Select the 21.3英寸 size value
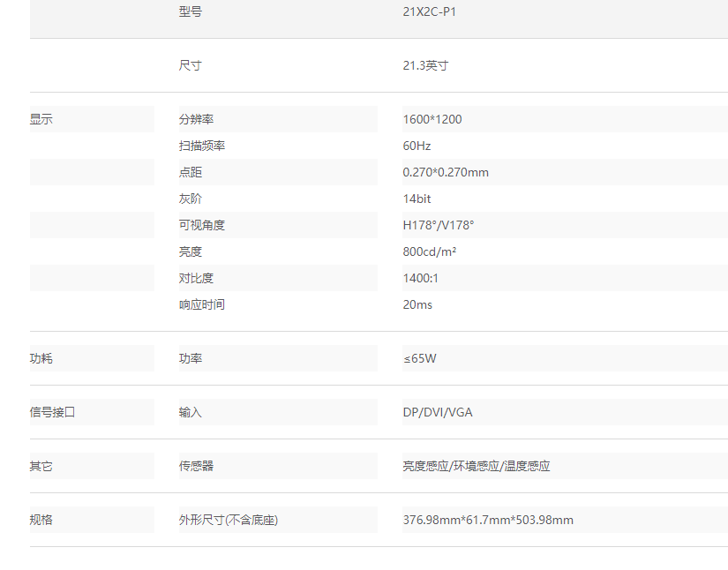 pyautogui.click(x=425, y=65)
